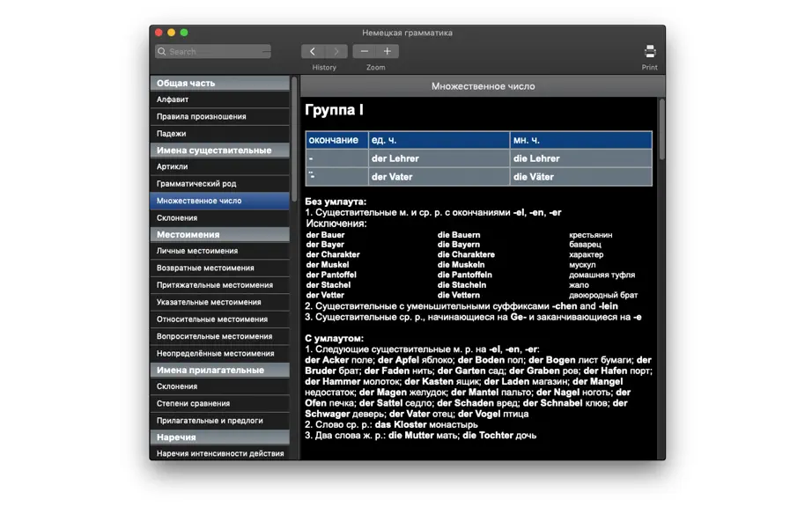
Task: Click der Muskel in exceptions list
Action: tap(328, 265)
